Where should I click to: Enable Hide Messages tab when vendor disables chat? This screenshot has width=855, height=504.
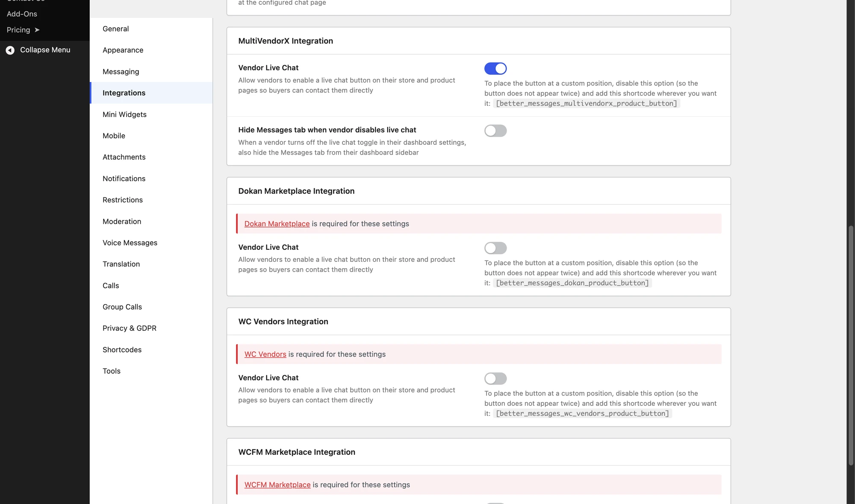(495, 131)
